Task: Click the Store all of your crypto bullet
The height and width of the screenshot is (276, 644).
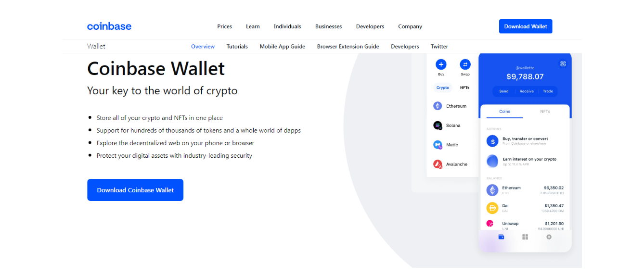Action: (159, 118)
